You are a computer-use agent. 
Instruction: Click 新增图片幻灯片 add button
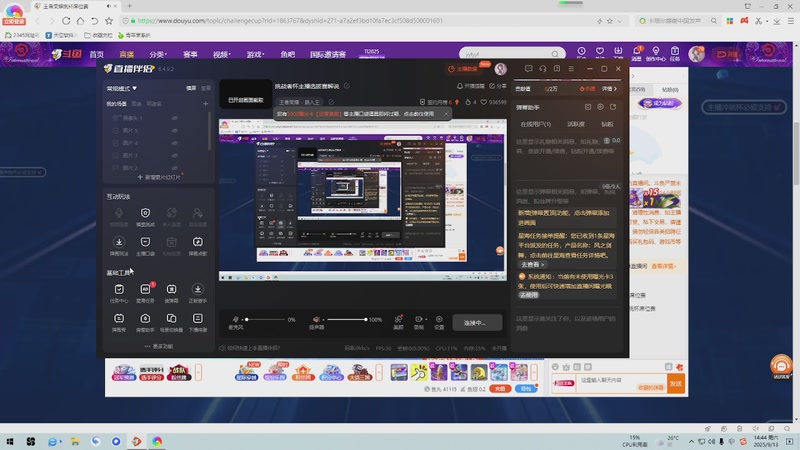pyautogui.click(x=159, y=177)
